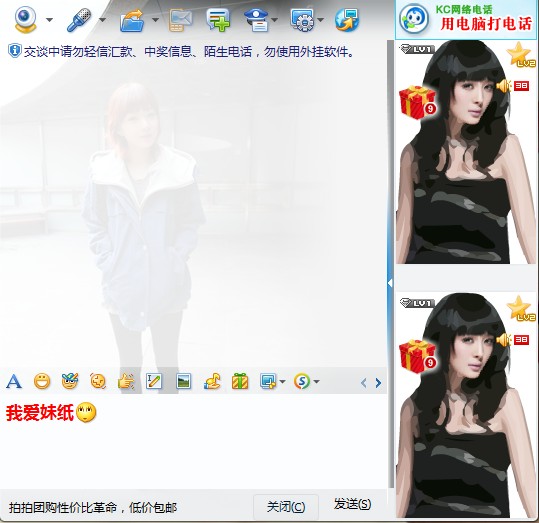The image size is (539, 523).
Task: Click the 关闭(C) close button
Action: point(286,507)
